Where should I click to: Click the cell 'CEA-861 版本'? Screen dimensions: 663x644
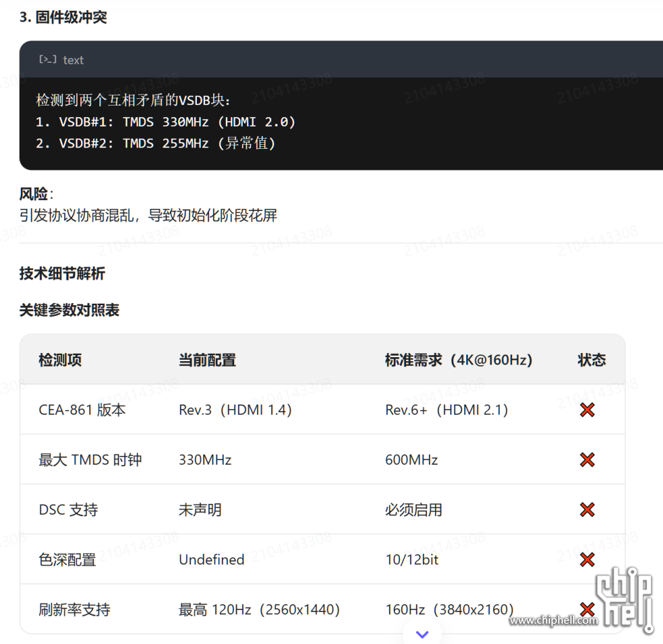pos(82,410)
